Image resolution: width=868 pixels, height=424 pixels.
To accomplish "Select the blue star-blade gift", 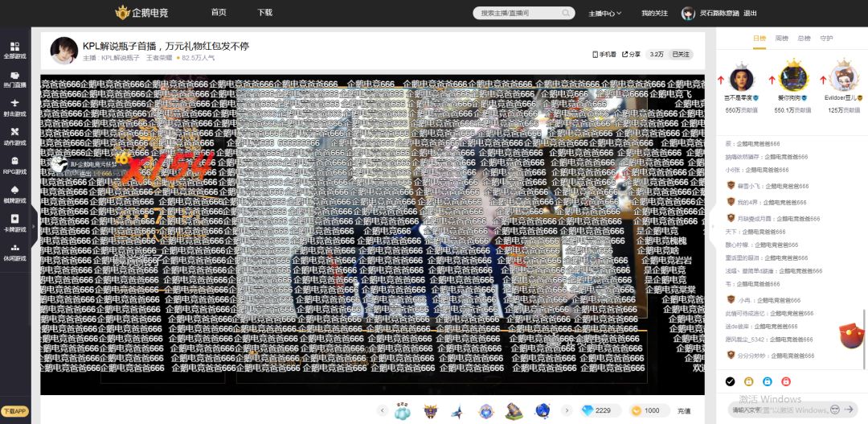I will pyautogui.click(x=458, y=410).
